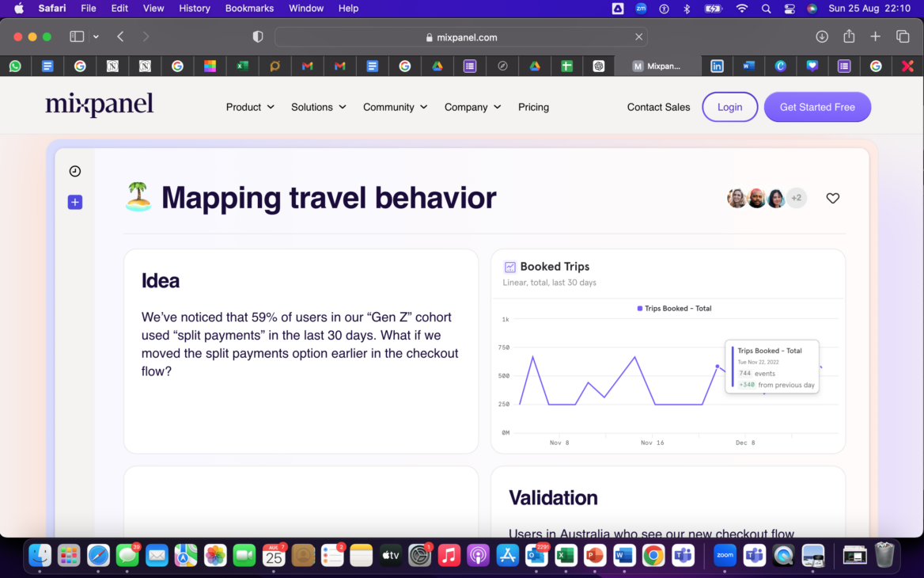Click the Booked Trips chart icon
Image resolution: width=924 pixels, height=578 pixels.
tap(510, 267)
